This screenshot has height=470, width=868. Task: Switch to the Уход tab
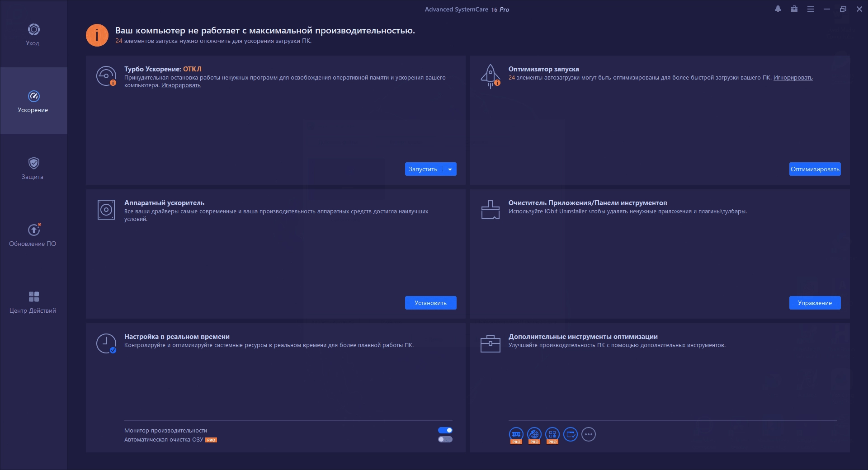(x=33, y=34)
